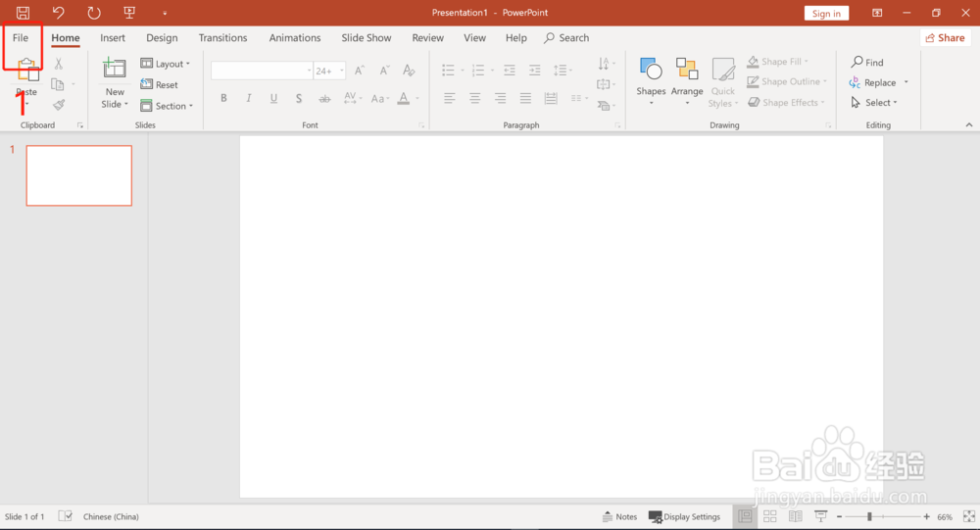Open the Animations tab
Image resolution: width=980 pixels, height=530 pixels.
(x=295, y=38)
